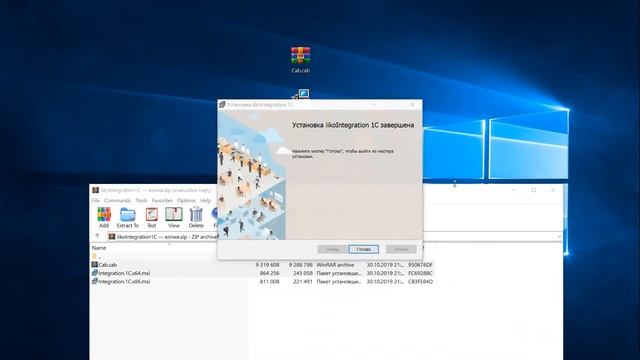
Task: Click packed size 221 491
Action: 303,281
